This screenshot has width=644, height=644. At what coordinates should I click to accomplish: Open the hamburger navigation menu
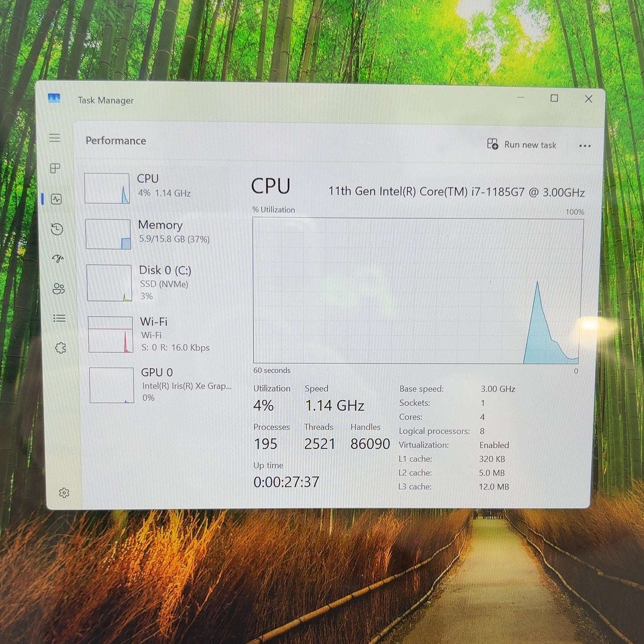click(54, 138)
